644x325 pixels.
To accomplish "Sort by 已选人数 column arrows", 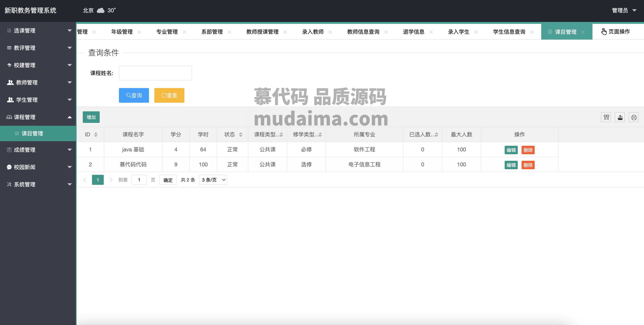I will coord(437,135).
